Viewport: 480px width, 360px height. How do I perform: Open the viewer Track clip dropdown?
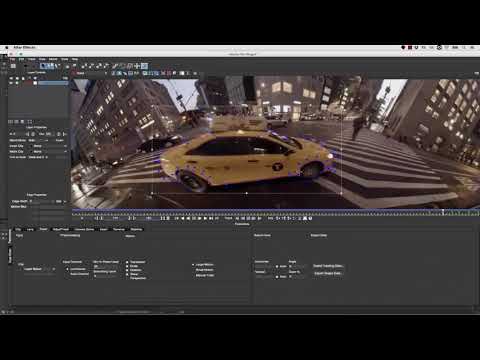[x=91, y=73]
